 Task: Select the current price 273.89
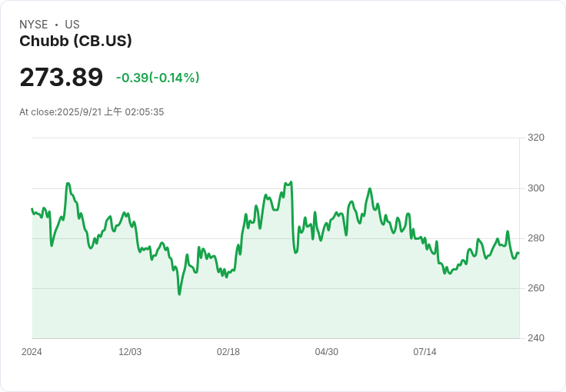[x=62, y=77]
